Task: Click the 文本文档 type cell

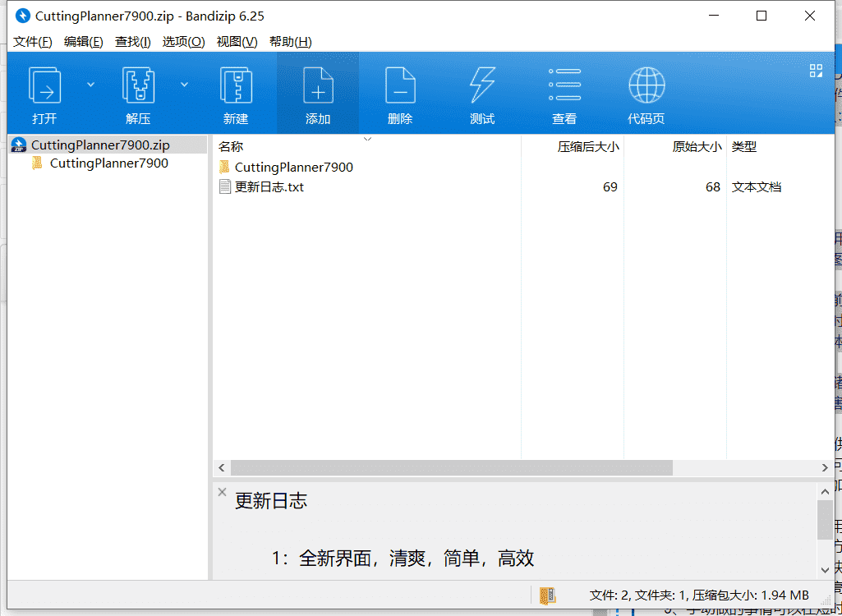Action: click(x=756, y=187)
